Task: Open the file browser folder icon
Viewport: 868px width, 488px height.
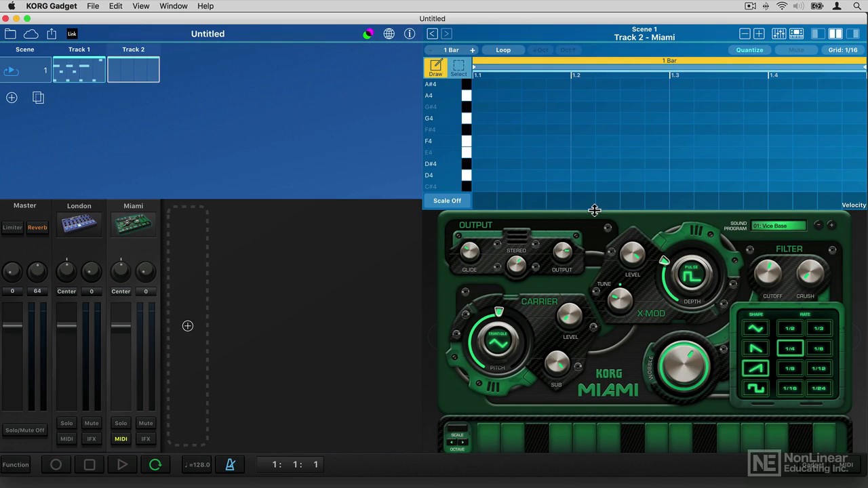Action: (10, 34)
